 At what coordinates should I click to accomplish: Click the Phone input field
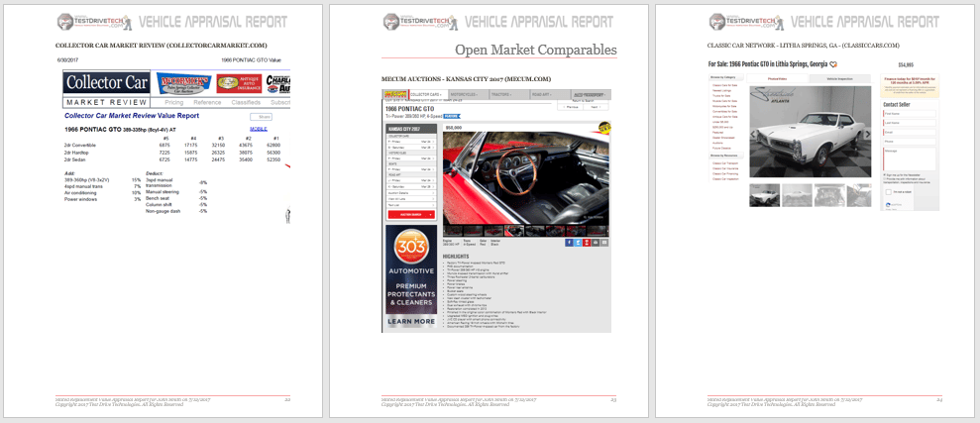910,142
